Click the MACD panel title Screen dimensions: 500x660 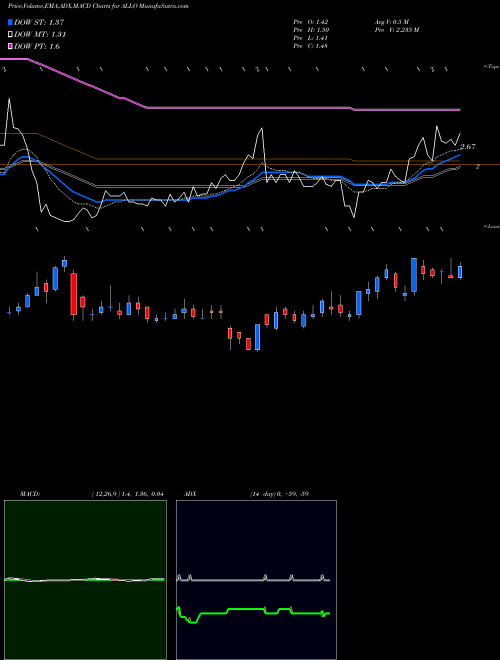30,494
